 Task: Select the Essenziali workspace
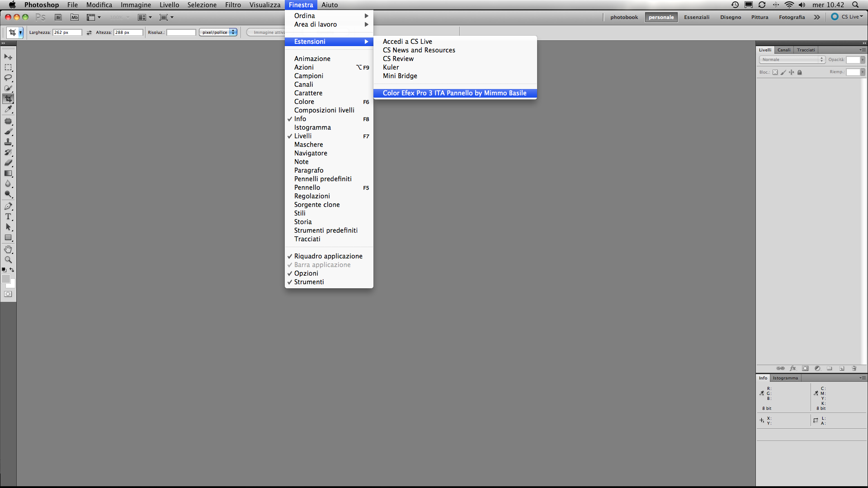coord(697,17)
